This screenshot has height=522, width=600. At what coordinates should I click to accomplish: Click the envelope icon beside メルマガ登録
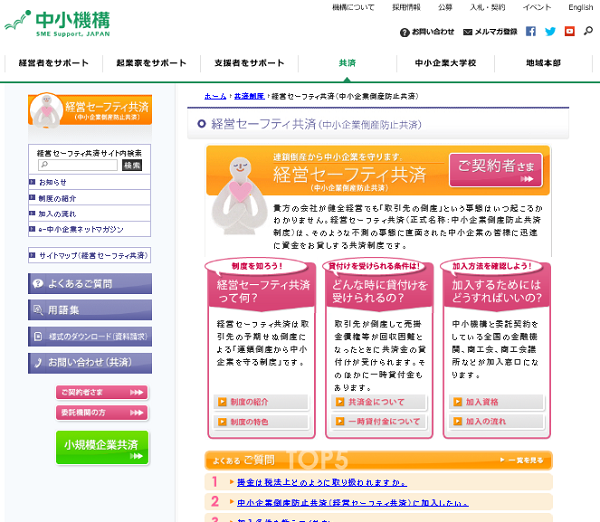pyautogui.click(x=467, y=32)
